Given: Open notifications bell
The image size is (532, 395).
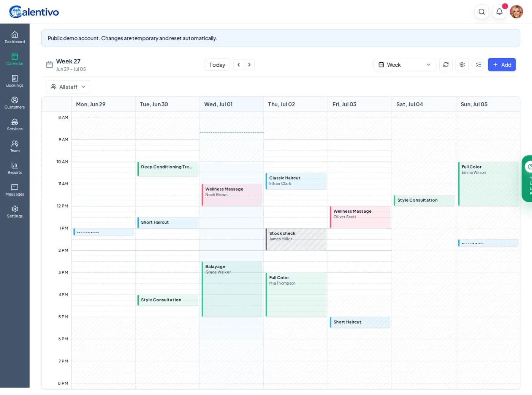Looking at the screenshot, I should [499, 12].
